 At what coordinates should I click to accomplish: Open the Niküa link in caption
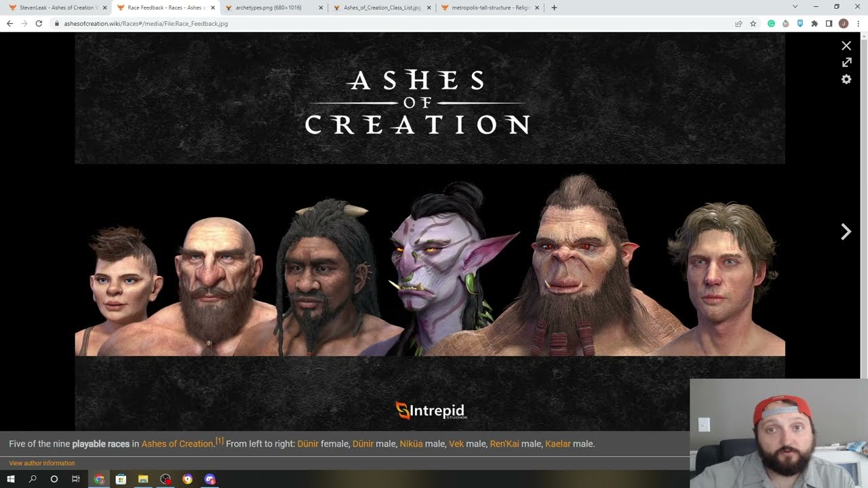(411, 444)
